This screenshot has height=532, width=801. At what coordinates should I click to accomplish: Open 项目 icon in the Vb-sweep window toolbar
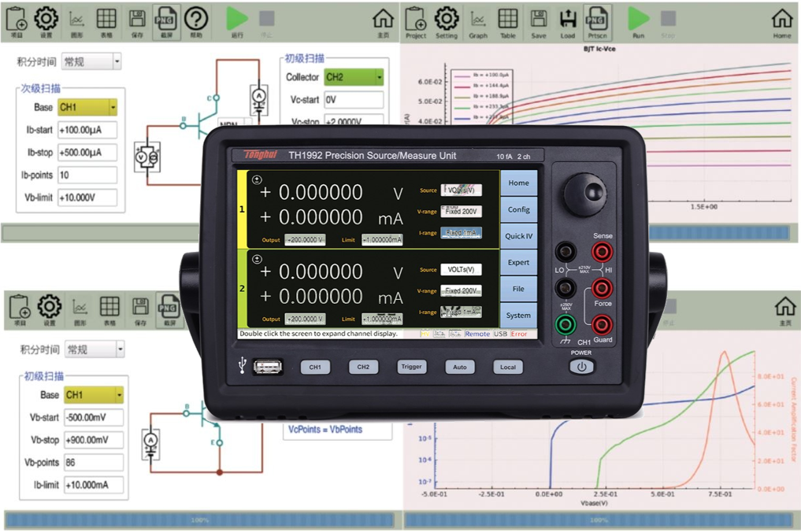tap(20, 309)
